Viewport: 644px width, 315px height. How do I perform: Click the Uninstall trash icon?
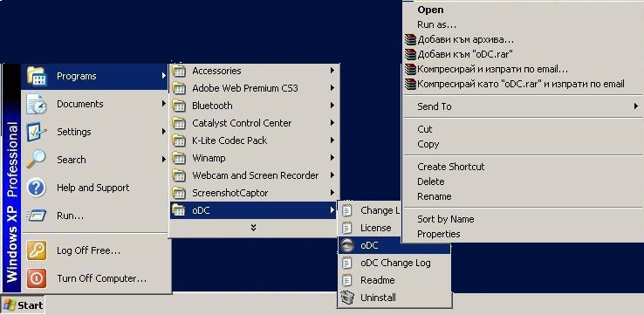point(347,298)
